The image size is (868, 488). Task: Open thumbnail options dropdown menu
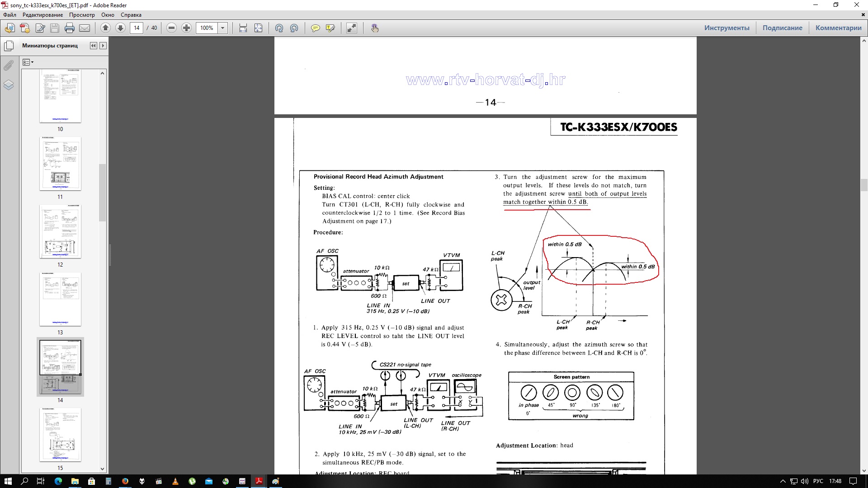click(x=28, y=62)
